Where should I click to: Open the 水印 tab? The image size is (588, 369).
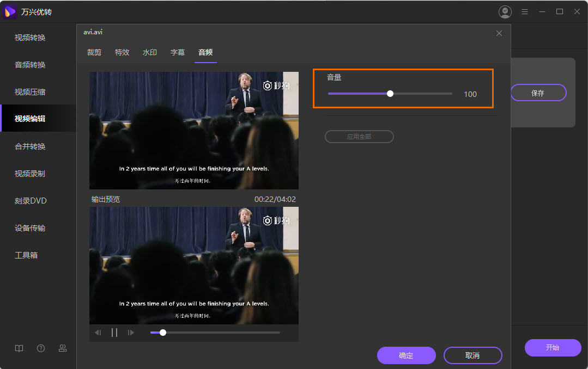150,52
